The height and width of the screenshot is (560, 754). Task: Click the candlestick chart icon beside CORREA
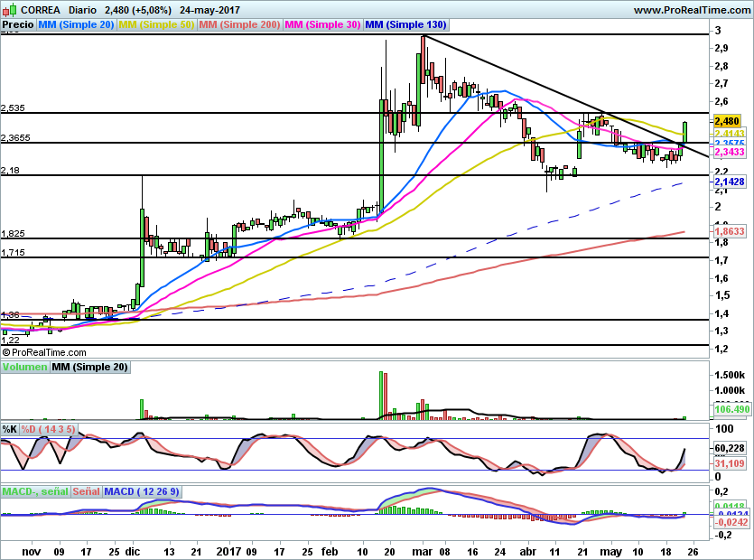(x=9, y=9)
